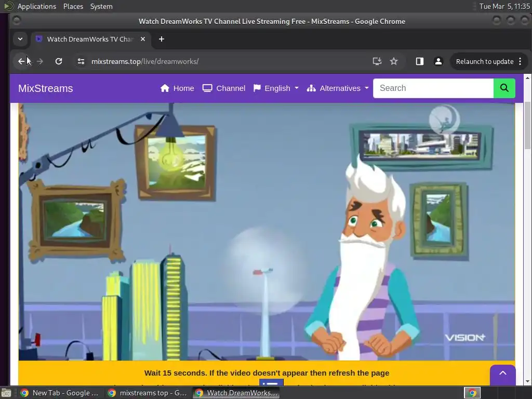Click the show desktop taskbar icon

[x=6, y=393]
